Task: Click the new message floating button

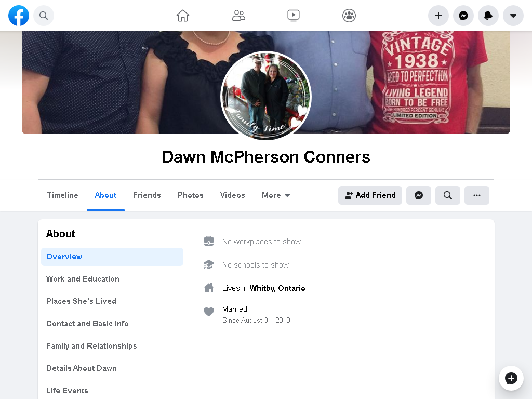Action: [511, 378]
